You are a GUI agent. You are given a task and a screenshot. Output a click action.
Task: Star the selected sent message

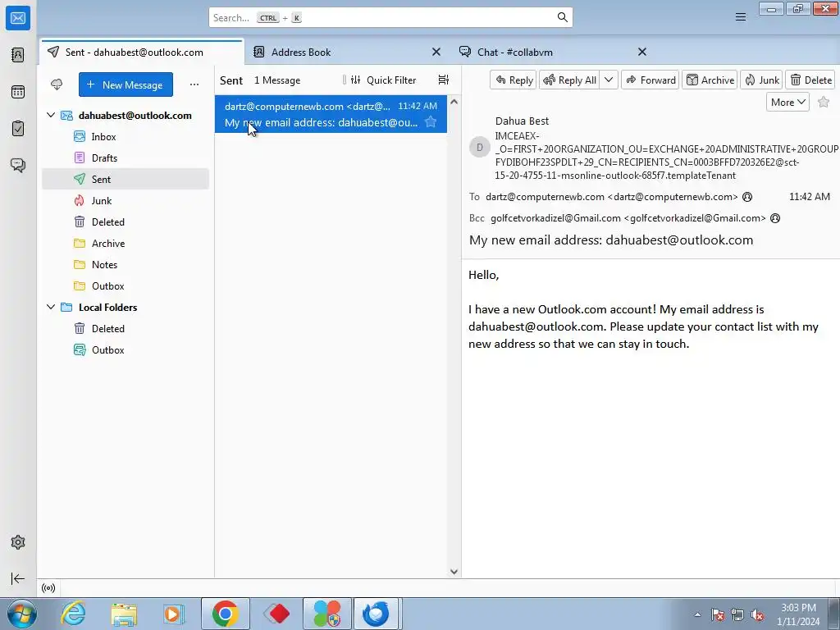coord(431,122)
